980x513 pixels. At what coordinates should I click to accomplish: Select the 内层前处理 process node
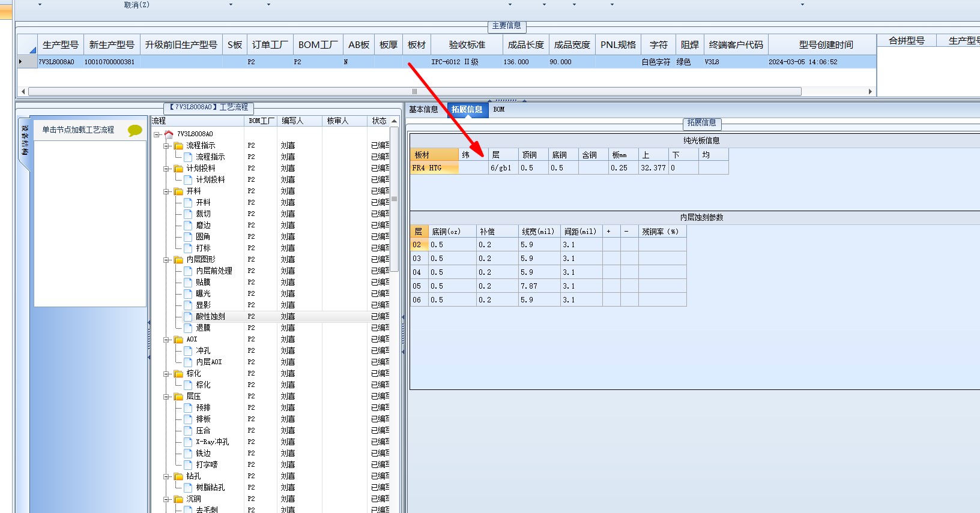coord(214,271)
